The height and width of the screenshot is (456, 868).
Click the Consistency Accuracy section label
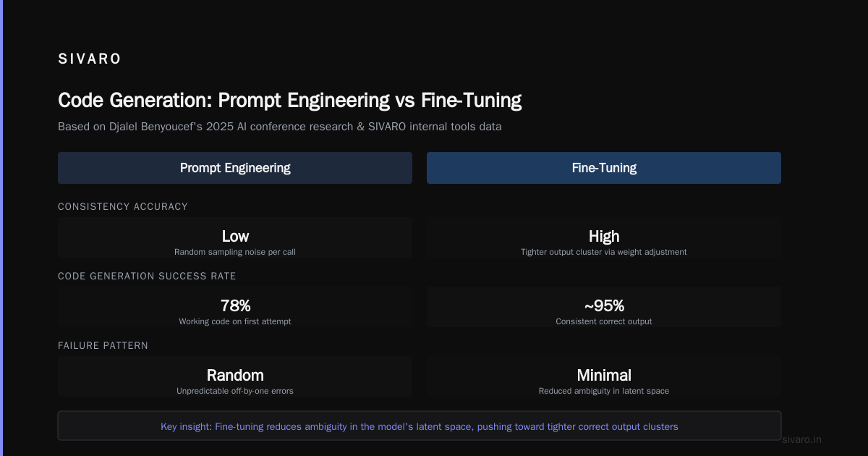point(123,206)
